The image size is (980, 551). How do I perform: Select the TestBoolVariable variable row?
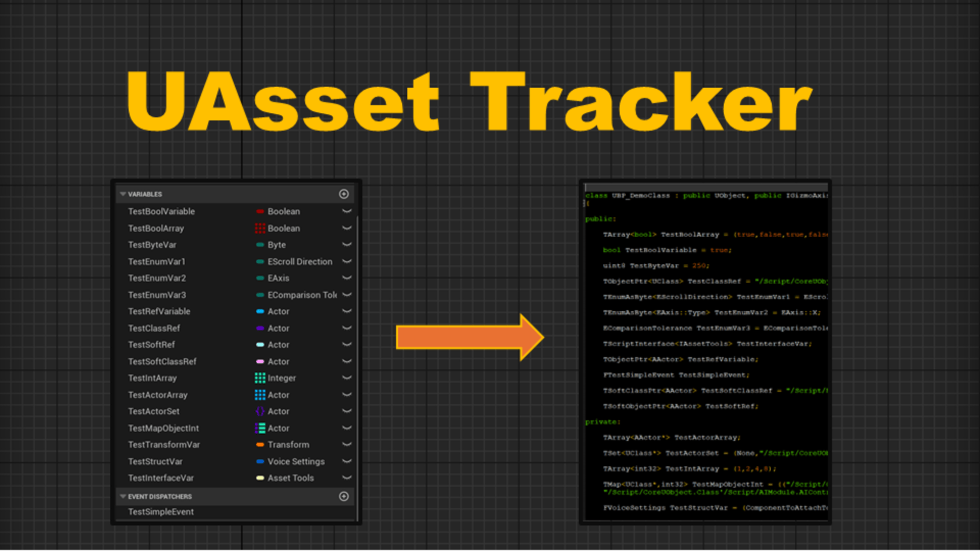coord(236,211)
